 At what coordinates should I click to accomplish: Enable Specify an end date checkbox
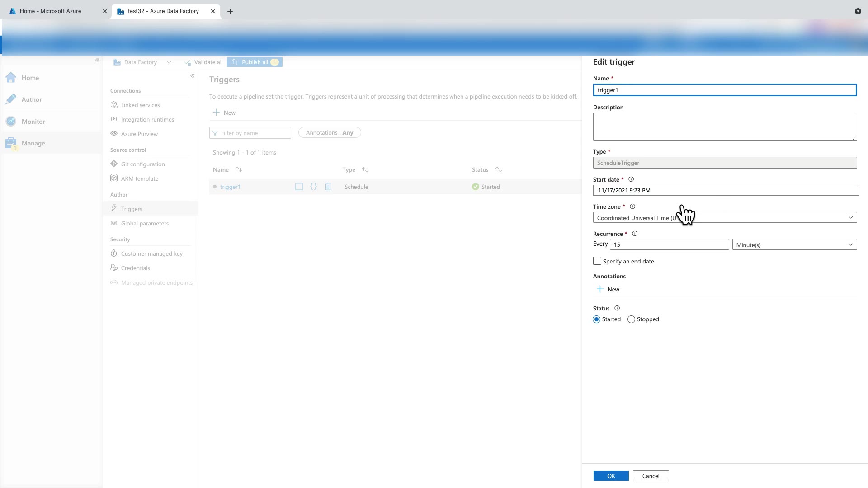tap(597, 261)
